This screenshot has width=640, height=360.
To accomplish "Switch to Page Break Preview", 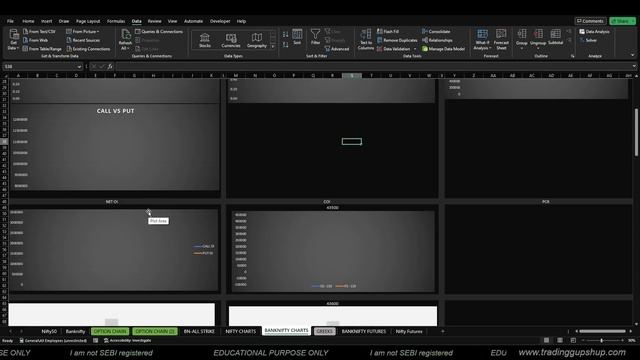I will click(x=573, y=340).
